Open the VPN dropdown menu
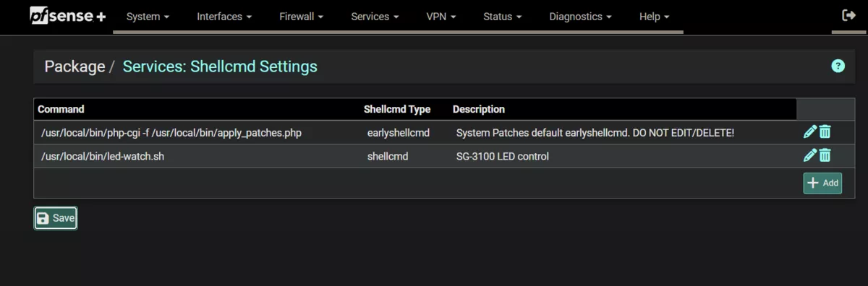The height and width of the screenshot is (286, 868). coord(441,17)
